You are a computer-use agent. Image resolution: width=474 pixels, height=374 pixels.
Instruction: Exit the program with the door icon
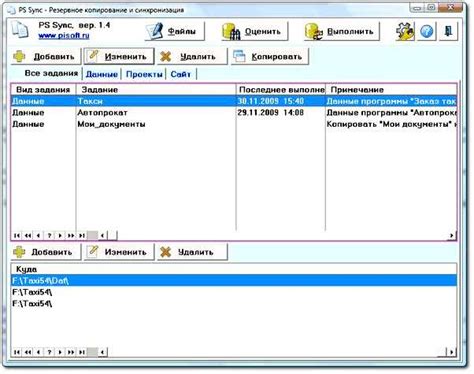(x=448, y=31)
